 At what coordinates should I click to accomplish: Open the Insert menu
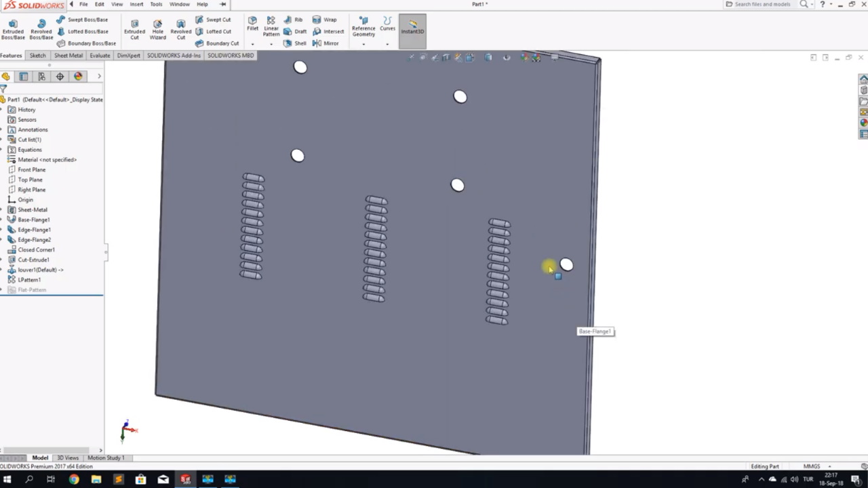[136, 4]
